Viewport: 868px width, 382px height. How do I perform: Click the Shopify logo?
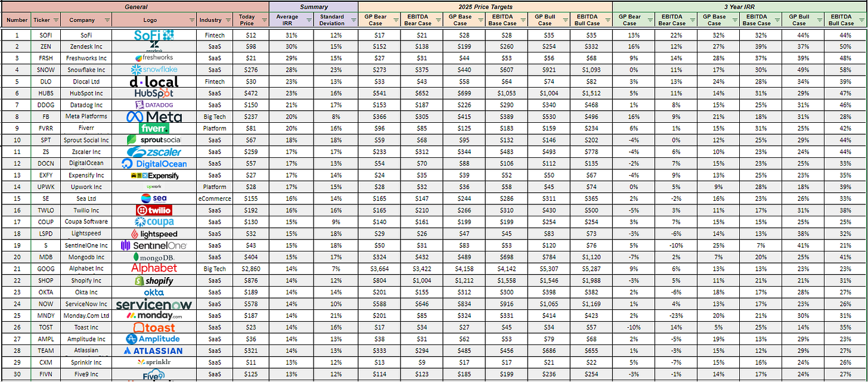154,279
